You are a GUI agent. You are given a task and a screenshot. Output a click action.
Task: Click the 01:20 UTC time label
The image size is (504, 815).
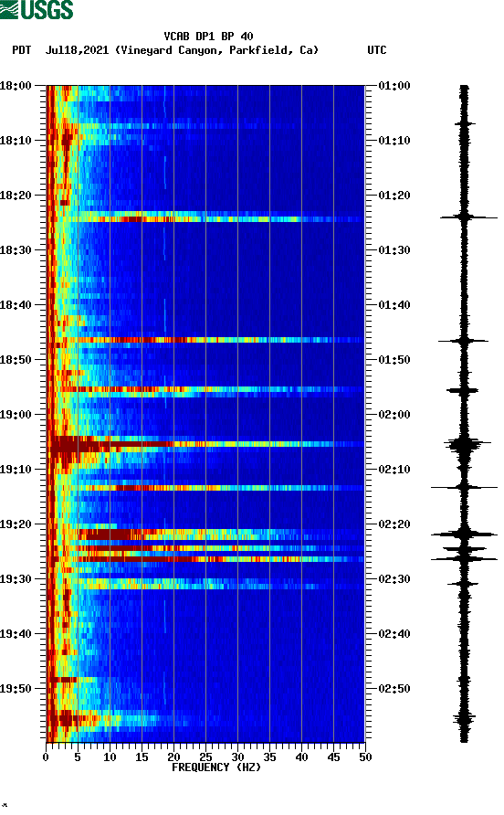tap(394, 196)
